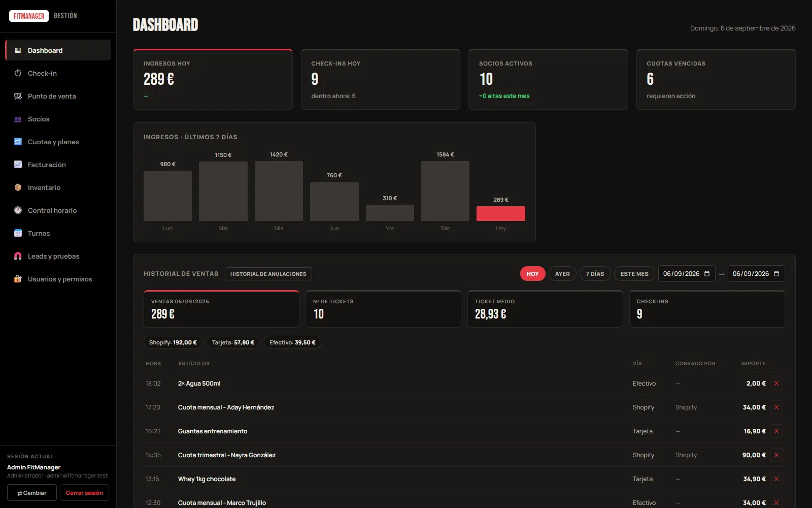Click the start date 06/09/2026 field
812x508 pixels.
click(687, 274)
